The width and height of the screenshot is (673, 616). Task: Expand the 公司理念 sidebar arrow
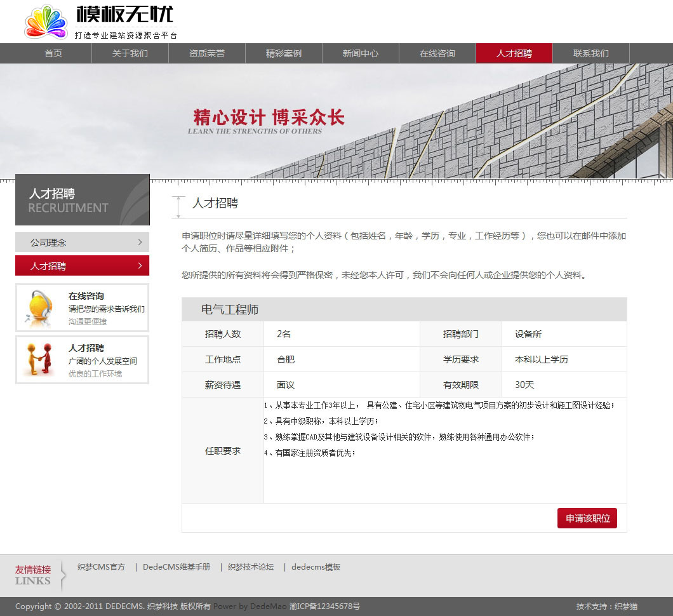click(140, 242)
